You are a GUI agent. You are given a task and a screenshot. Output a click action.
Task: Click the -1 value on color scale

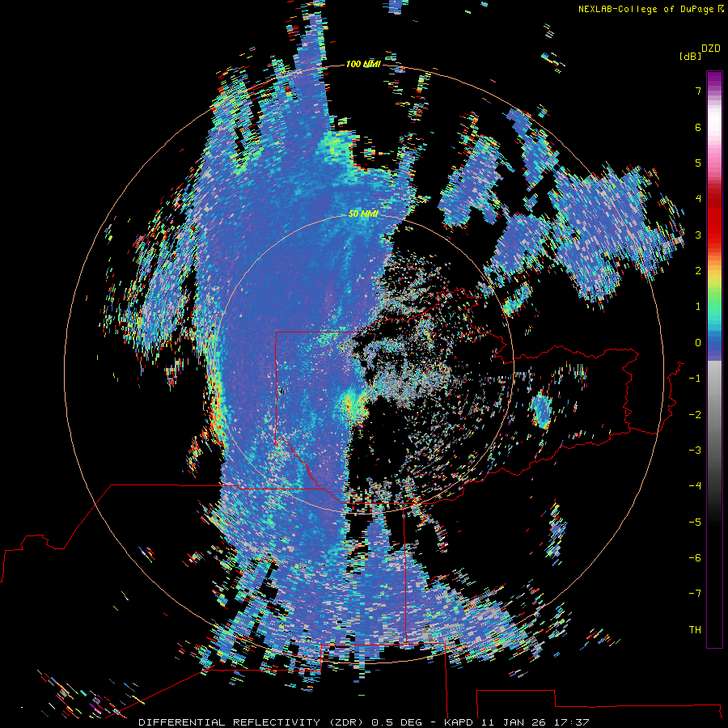click(695, 379)
